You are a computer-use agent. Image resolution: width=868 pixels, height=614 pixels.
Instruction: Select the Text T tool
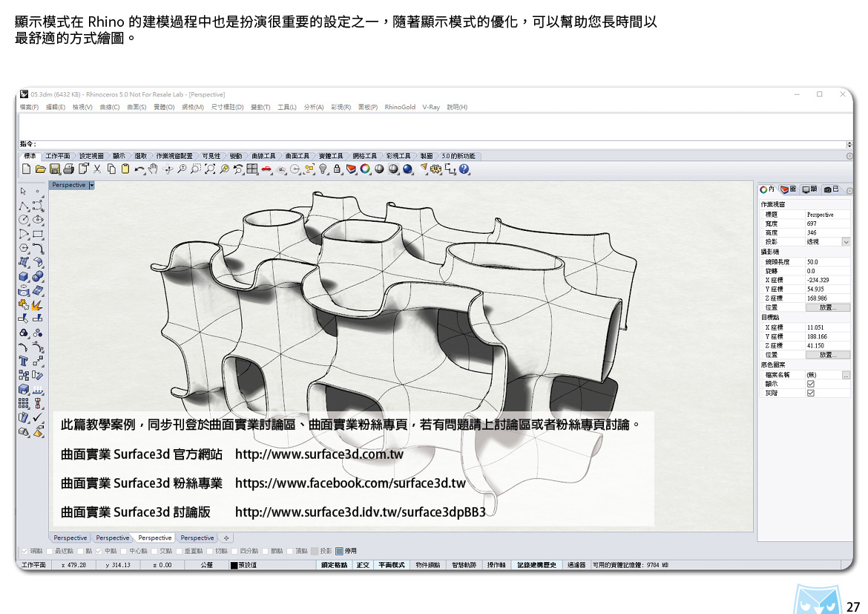coord(23,362)
